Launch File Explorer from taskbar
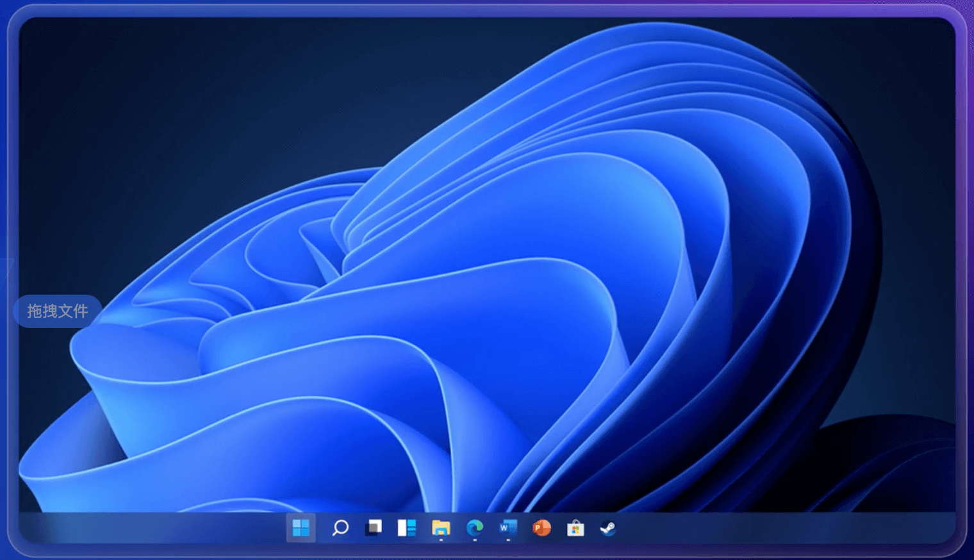This screenshot has height=560, width=974. click(441, 528)
